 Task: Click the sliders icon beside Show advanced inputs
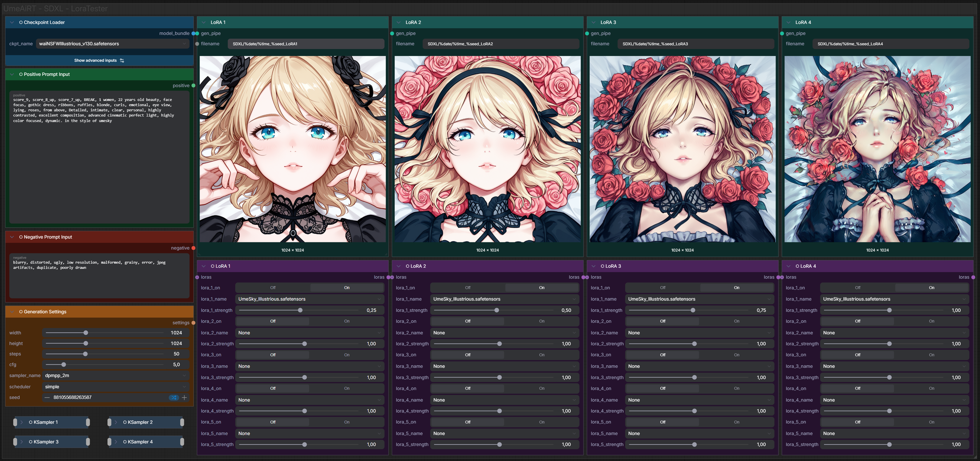(x=122, y=61)
